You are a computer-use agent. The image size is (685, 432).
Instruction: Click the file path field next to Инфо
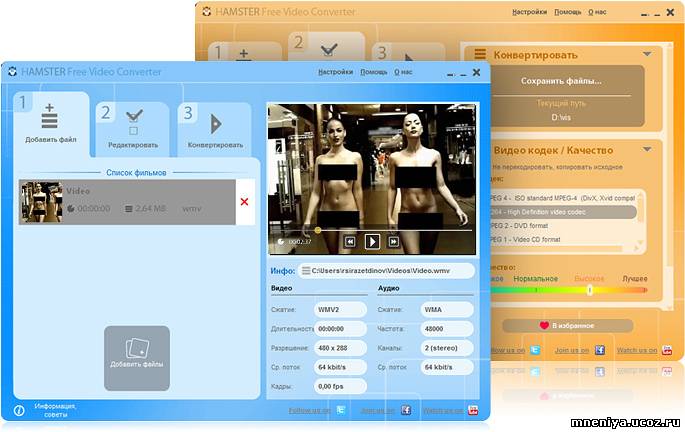[x=386, y=271]
